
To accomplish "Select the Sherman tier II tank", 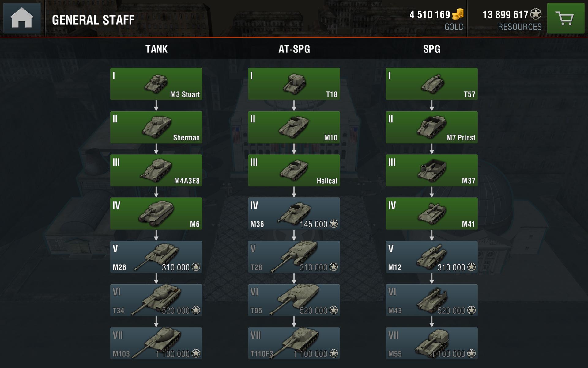I will [x=156, y=127].
